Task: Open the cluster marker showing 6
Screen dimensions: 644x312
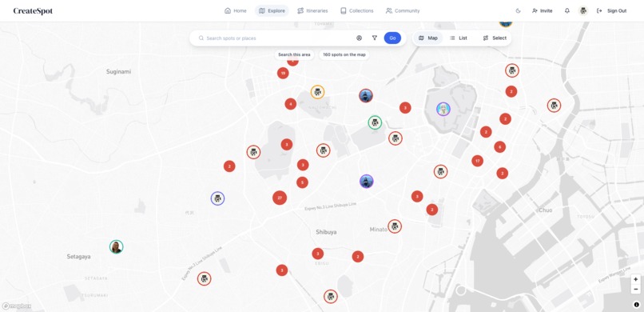Action: click(500, 146)
